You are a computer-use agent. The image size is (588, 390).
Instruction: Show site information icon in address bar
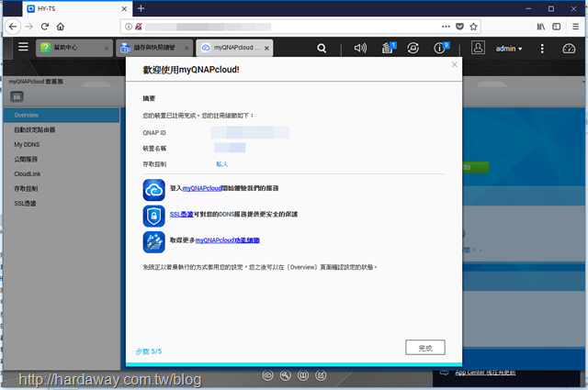(129, 27)
